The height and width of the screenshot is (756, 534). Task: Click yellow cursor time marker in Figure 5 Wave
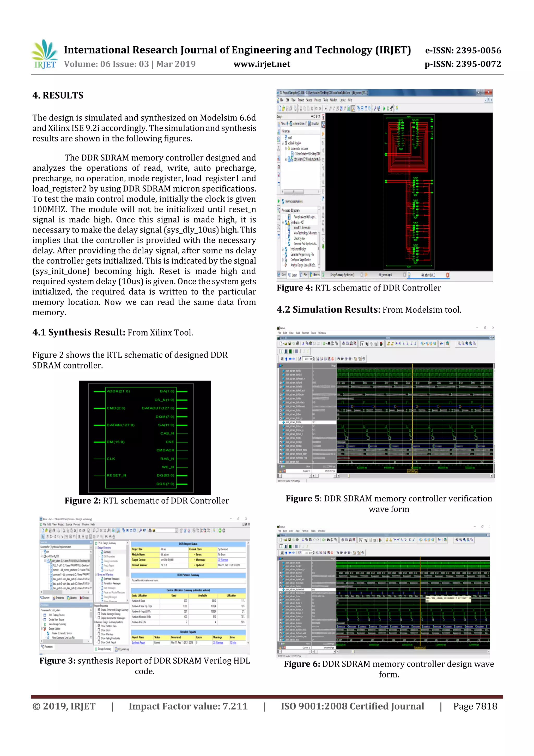(412, 471)
